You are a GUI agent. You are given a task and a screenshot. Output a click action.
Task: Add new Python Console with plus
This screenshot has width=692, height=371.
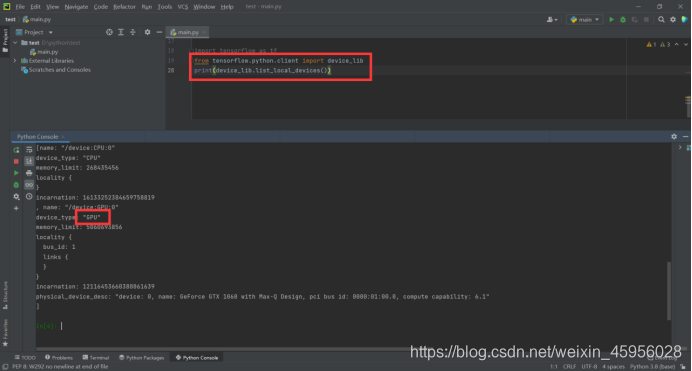click(16, 208)
